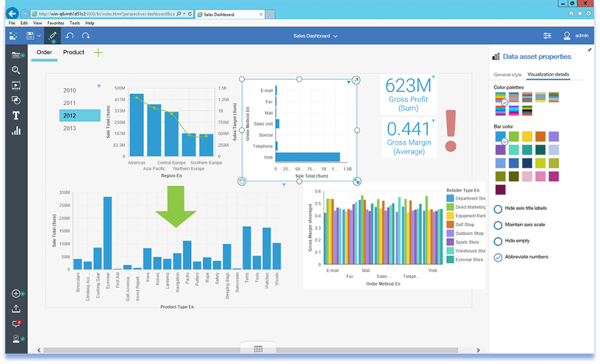Switch to the General style tab

tap(507, 75)
